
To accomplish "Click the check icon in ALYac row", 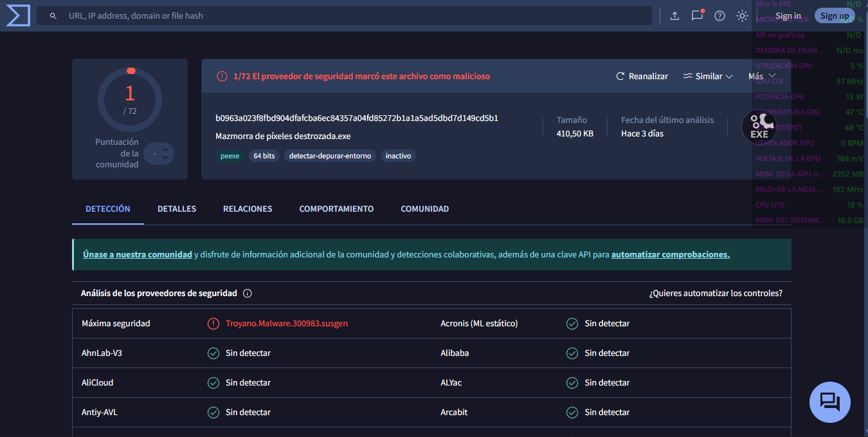I will tap(572, 382).
